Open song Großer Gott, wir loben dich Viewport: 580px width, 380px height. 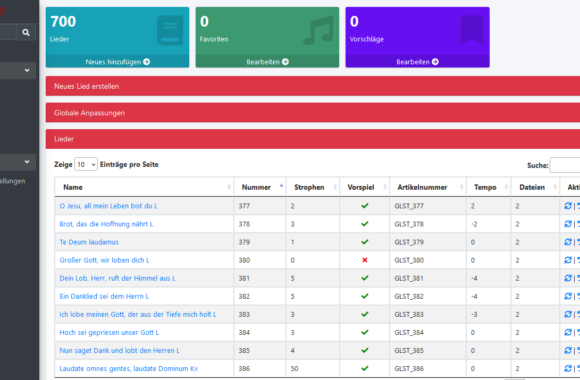[105, 260]
